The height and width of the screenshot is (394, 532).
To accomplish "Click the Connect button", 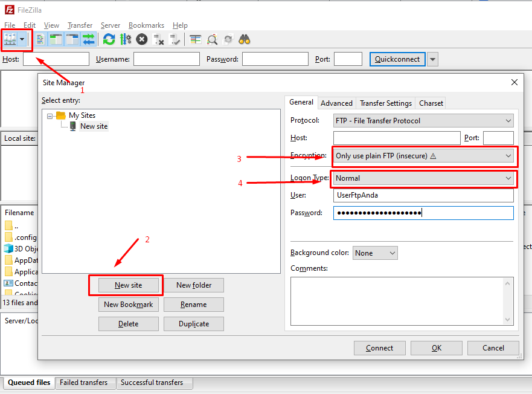I will pos(380,348).
